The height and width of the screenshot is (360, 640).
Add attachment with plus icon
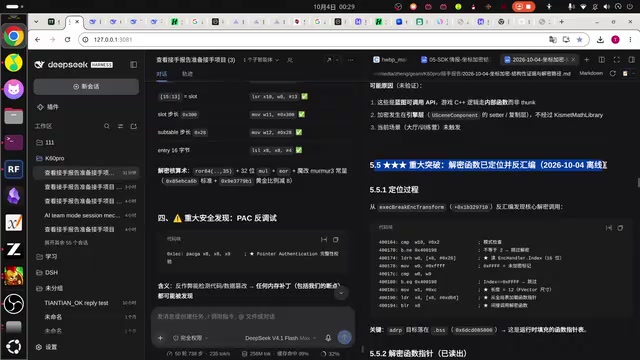pyautogui.click(x=160, y=338)
